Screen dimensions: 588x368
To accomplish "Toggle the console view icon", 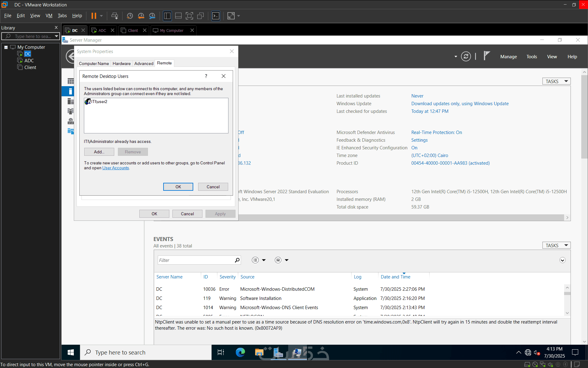I will (x=216, y=16).
